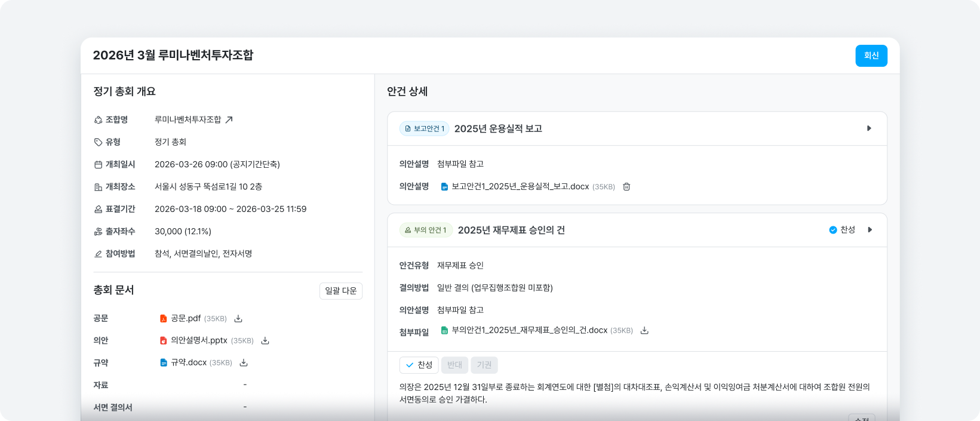Click the text 서울시 성동구 뚝섬로1길 10 2층
The width and height of the screenshot is (980, 421).
point(208,186)
